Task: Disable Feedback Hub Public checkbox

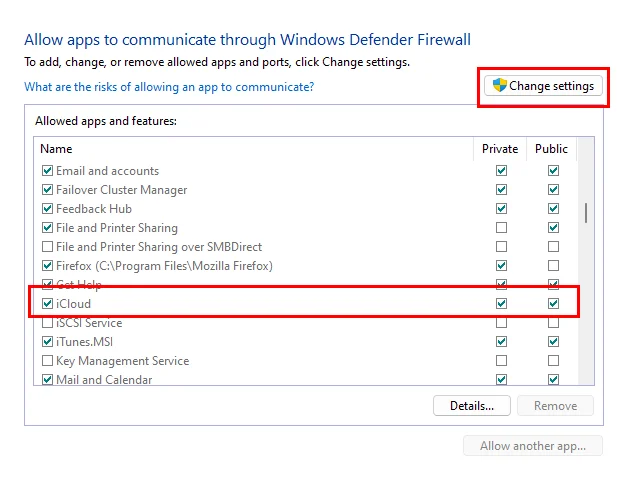Action: point(553,208)
